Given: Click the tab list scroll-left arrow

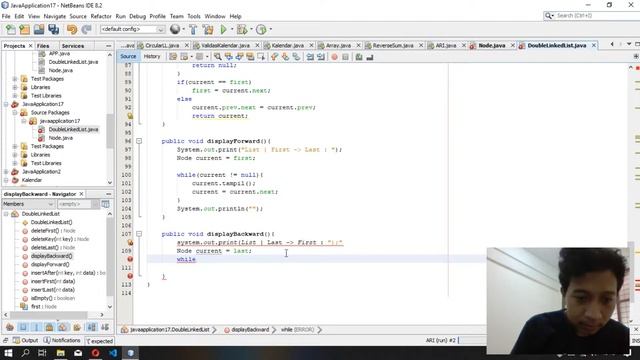Looking at the screenshot, I should (x=612, y=44).
